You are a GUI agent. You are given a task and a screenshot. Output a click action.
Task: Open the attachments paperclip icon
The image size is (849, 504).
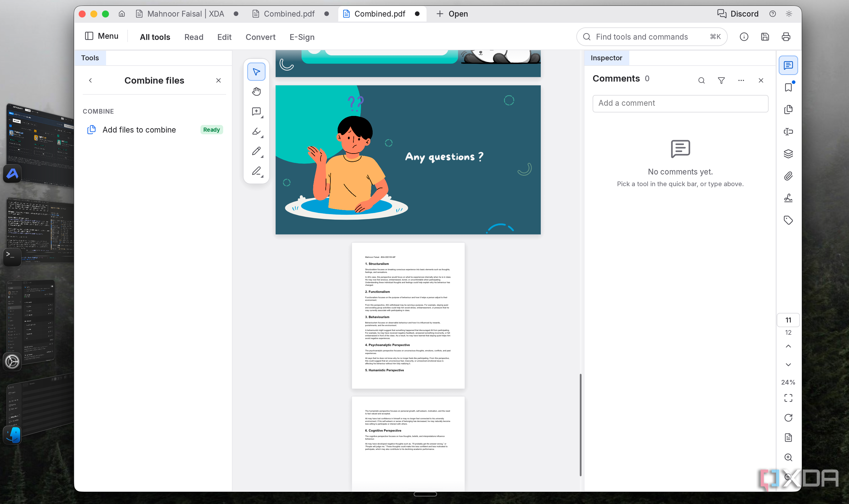pos(788,176)
